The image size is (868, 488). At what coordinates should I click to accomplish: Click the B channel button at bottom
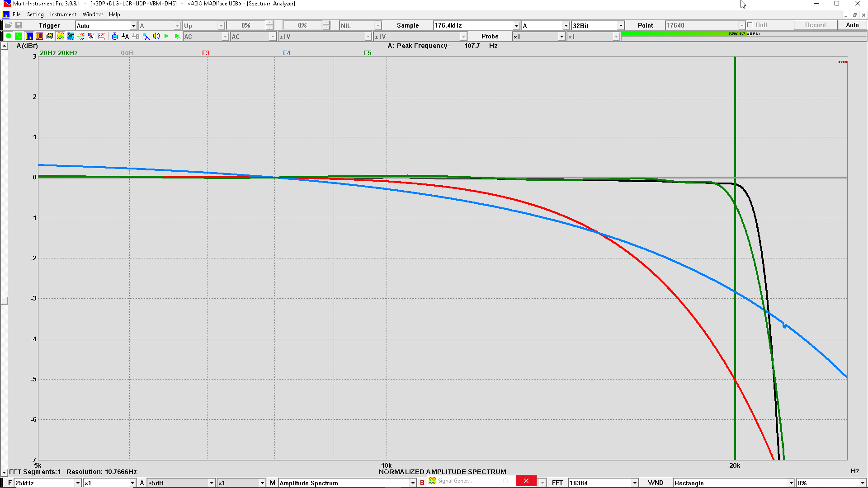tap(422, 483)
